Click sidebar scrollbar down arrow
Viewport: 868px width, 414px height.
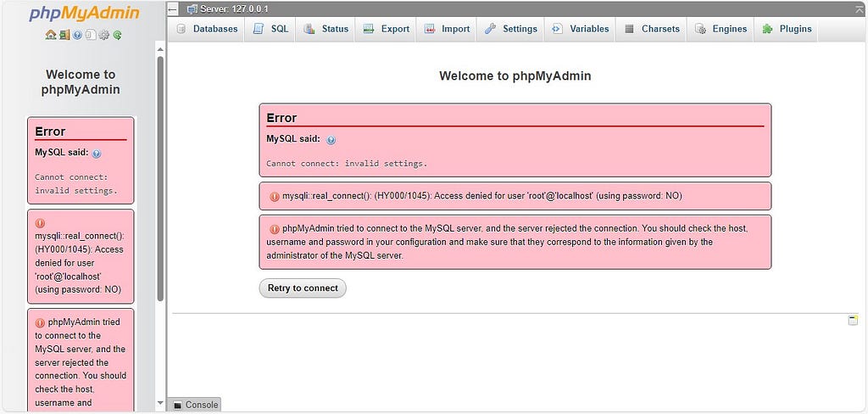[x=160, y=403]
